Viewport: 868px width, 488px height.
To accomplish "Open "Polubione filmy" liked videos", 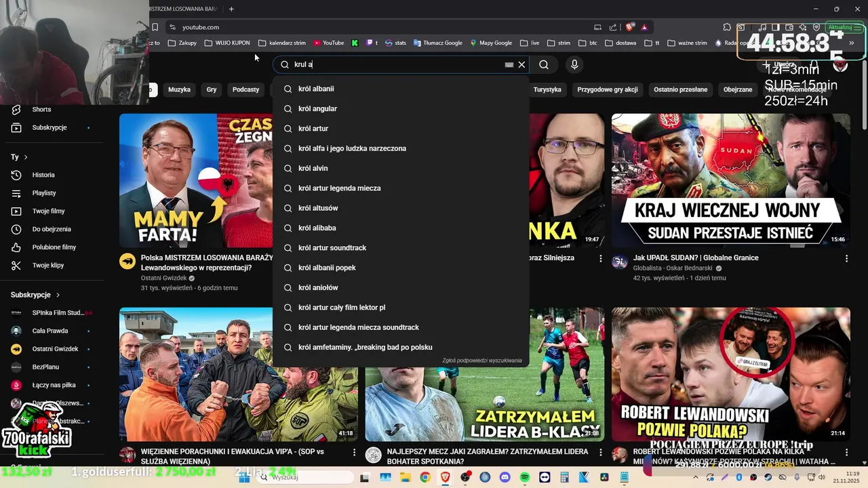I will point(53,247).
